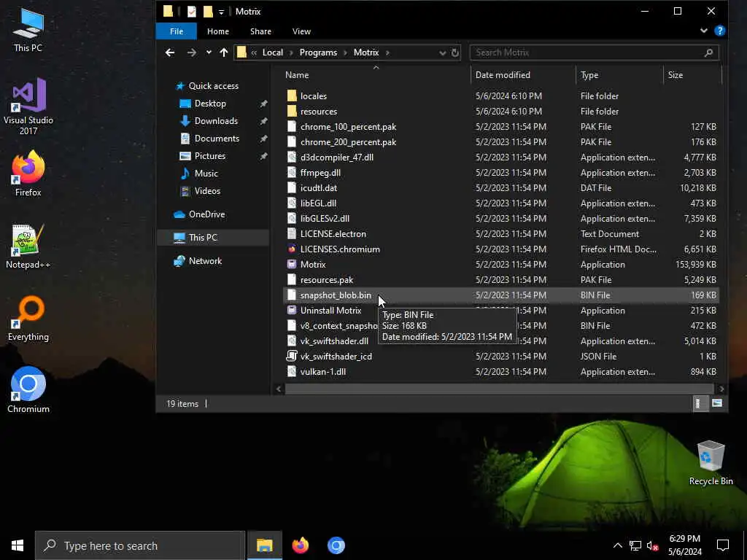Image resolution: width=747 pixels, height=560 pixels.
Task: Open Chromium from the taskbar
Action: [x=336, y=545]
